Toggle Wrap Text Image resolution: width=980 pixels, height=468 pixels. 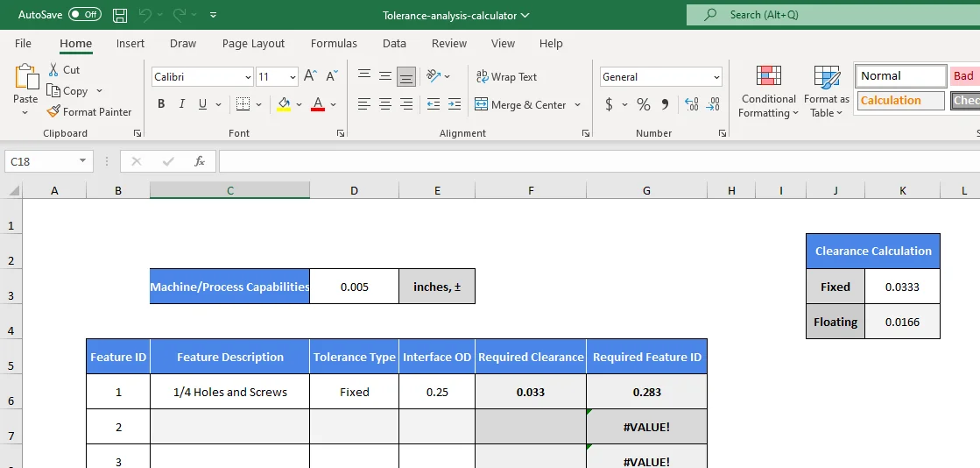pos(506,76)
